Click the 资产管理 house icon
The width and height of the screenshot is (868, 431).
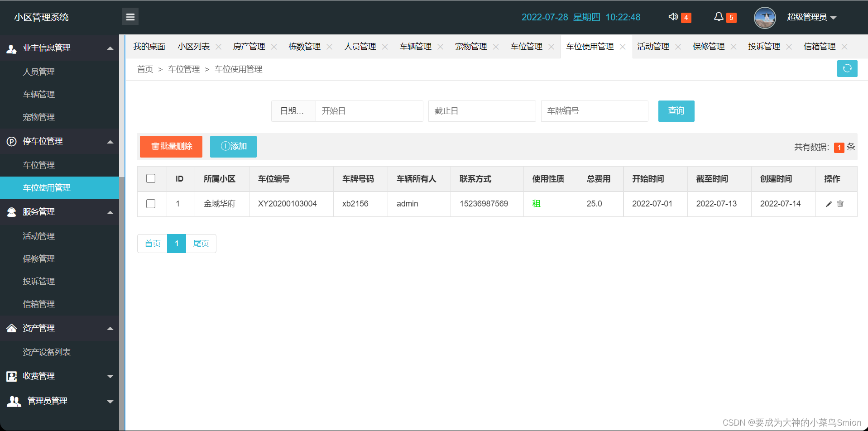click(x=11, y=328)
